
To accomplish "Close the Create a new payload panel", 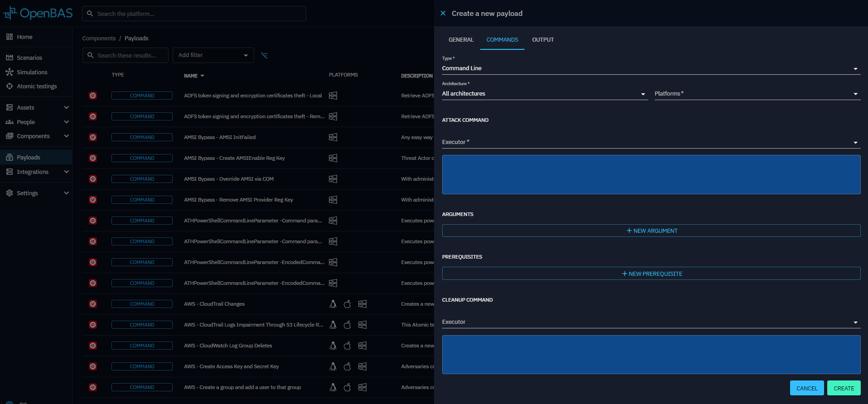I will (443, 14).
